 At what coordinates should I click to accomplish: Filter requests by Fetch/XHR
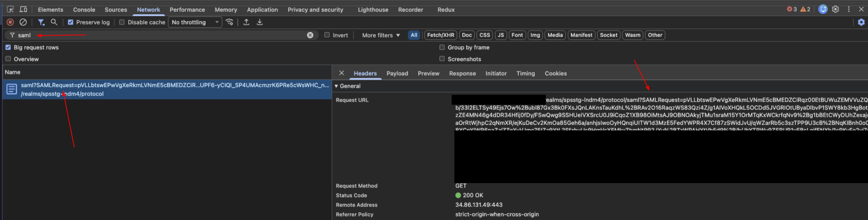click(x=440, y=35)
